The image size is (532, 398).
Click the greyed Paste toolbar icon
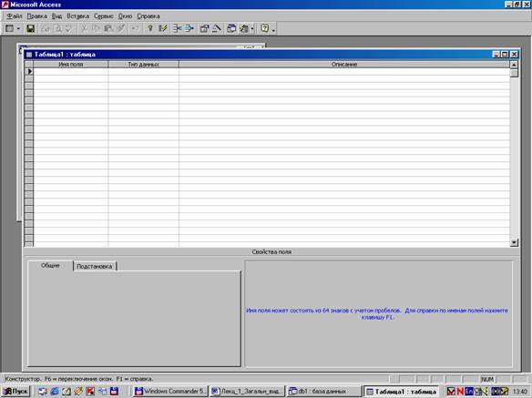point(108,28)
